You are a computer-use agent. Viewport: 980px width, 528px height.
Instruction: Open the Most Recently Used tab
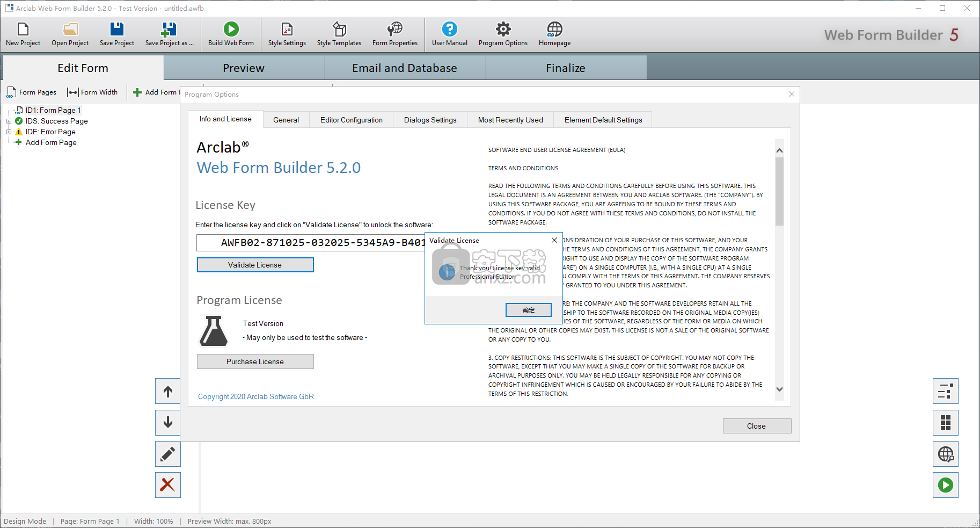coord(510,120)
